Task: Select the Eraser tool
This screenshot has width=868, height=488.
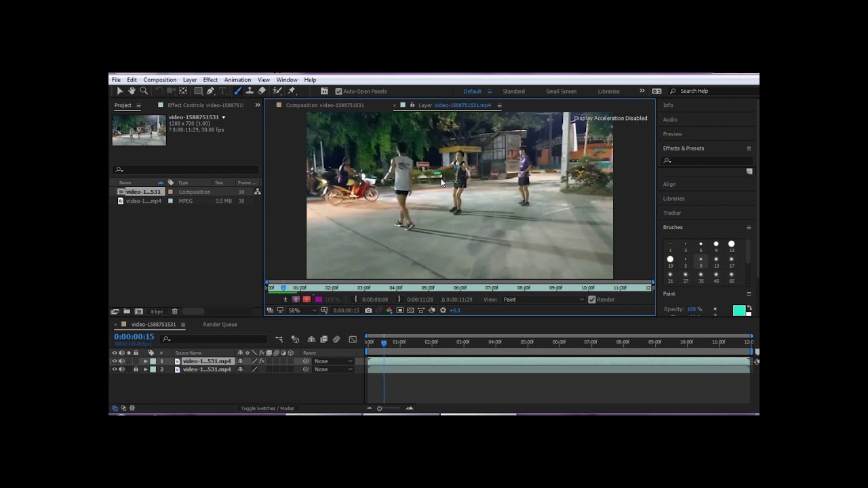Action: (262, 91)
